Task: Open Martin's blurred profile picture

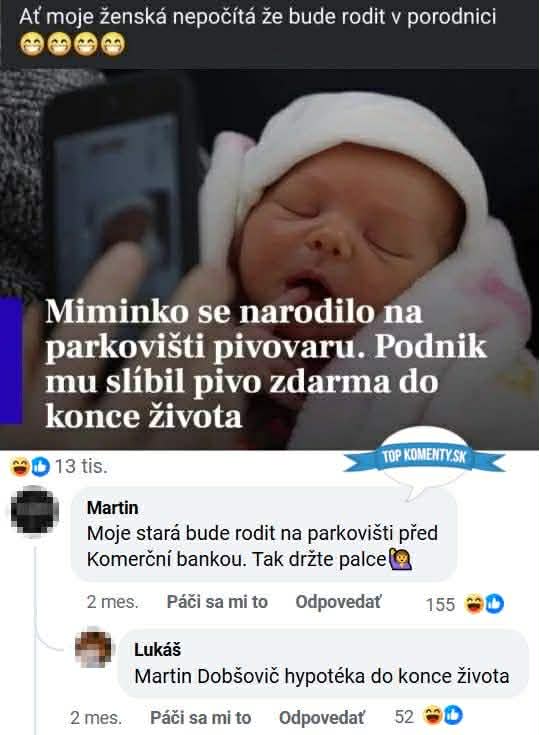Action: (x=35, y=510)
